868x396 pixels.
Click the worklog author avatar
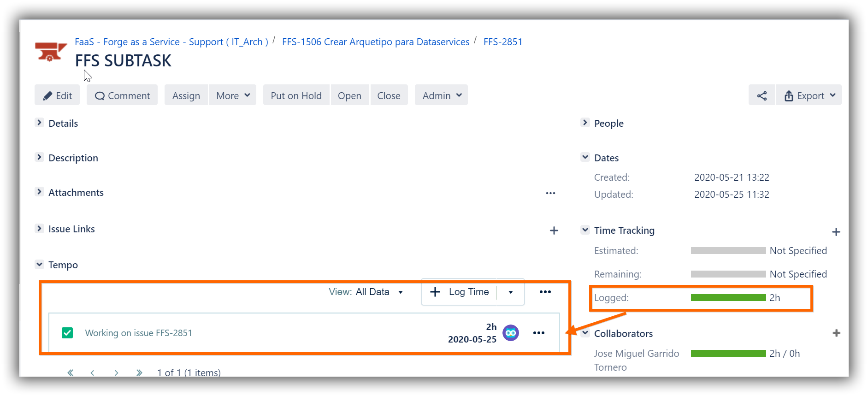511,333
